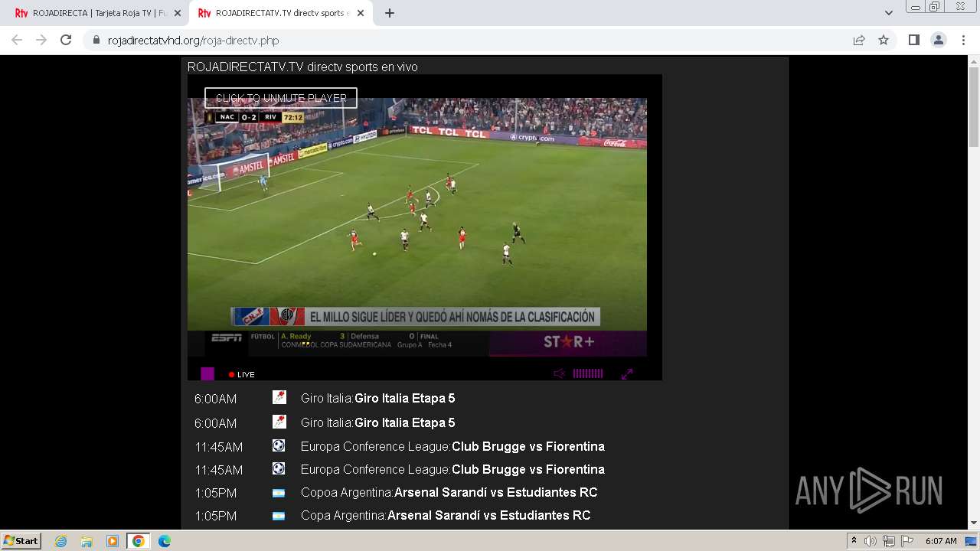Open a new browser tab
980x551 pixels.
pos(390,13)
